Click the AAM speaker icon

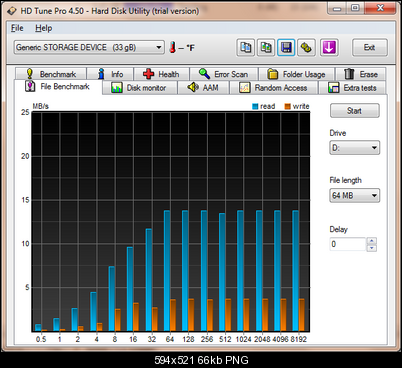coord(193,87)
